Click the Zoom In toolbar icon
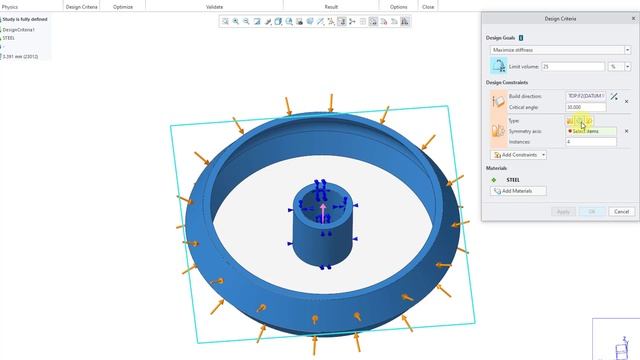This screenshot has height=360, width=640. click(x=236, y=22)
